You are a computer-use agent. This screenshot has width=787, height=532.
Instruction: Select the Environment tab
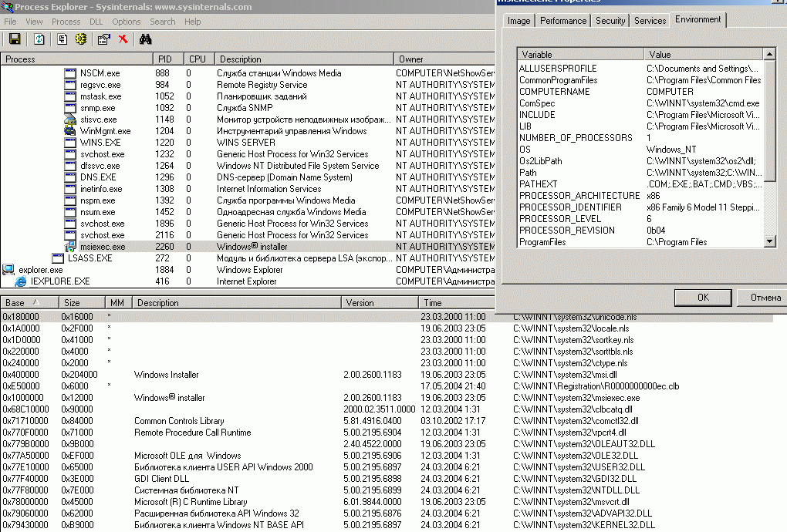697,19
